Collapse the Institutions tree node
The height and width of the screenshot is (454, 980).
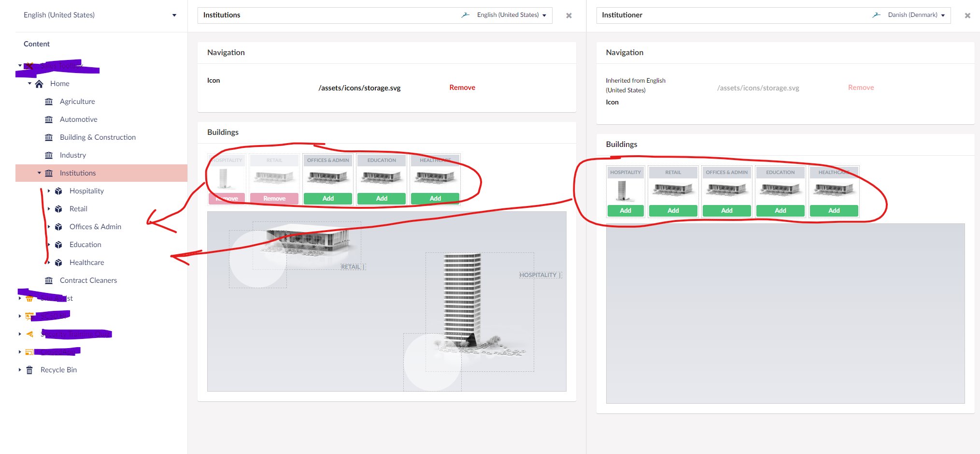point(39,173)
